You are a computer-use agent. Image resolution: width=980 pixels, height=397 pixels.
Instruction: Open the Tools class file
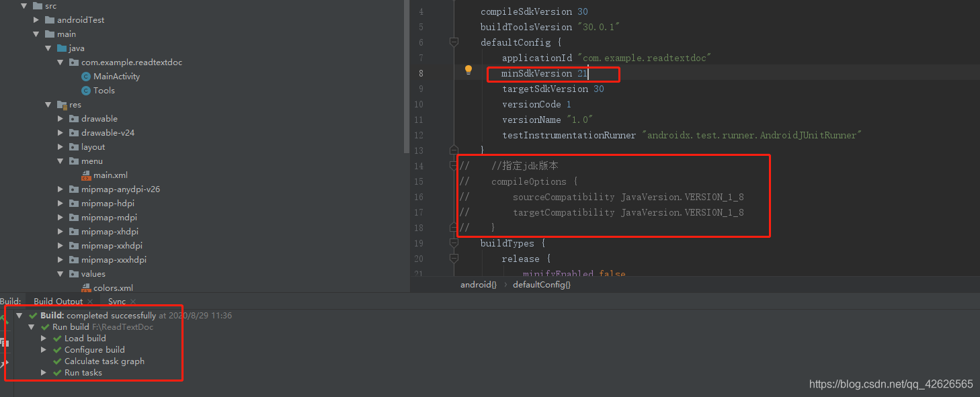[104, 91]
